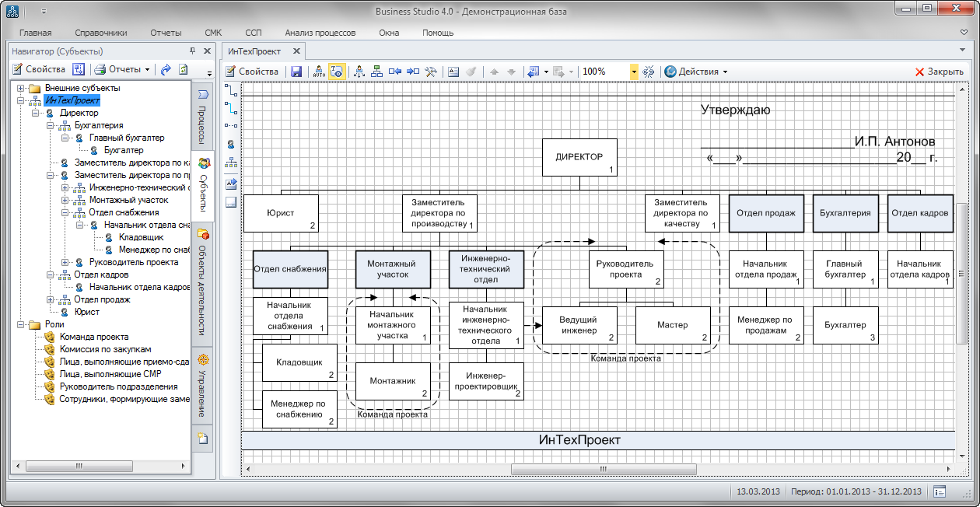Pick the dashed connector tool in the palette
Image resolution: width=980 pixels, height=507 pixels.
click(231, 124)
